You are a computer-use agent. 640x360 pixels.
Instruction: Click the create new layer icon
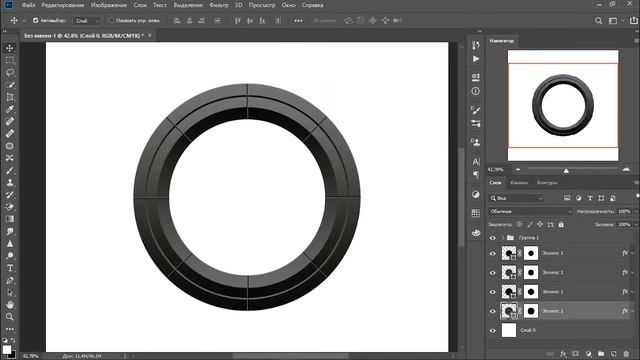coord(613,354)
